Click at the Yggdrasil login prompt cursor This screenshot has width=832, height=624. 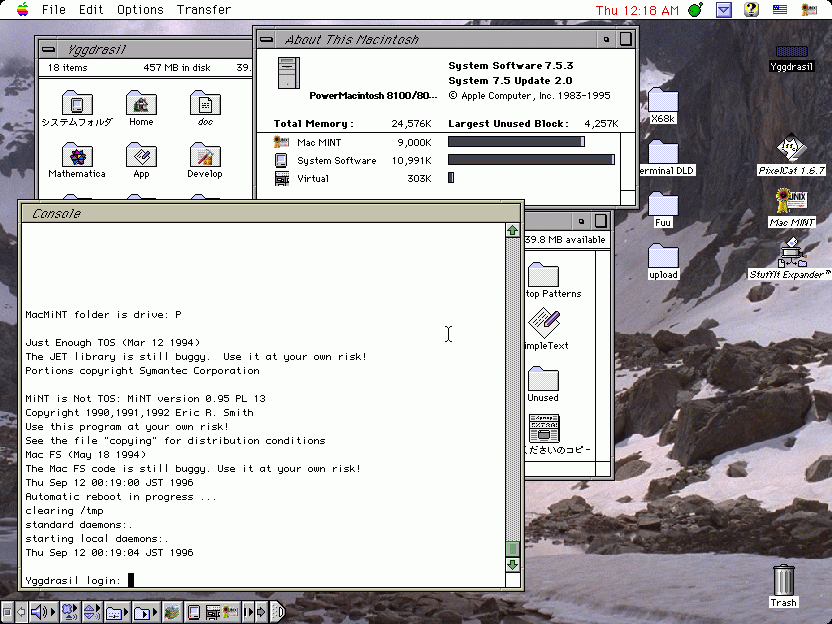click(131, 580)
